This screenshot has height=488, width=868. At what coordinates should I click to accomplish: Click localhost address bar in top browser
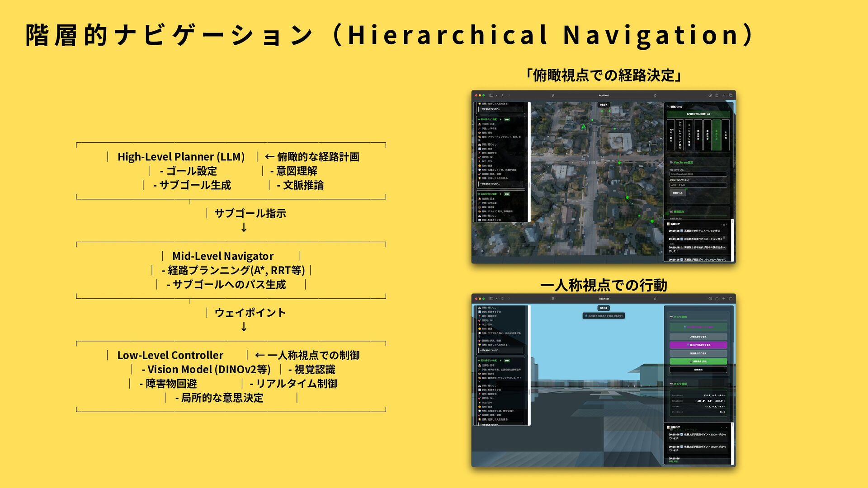[x=604, y=95]
